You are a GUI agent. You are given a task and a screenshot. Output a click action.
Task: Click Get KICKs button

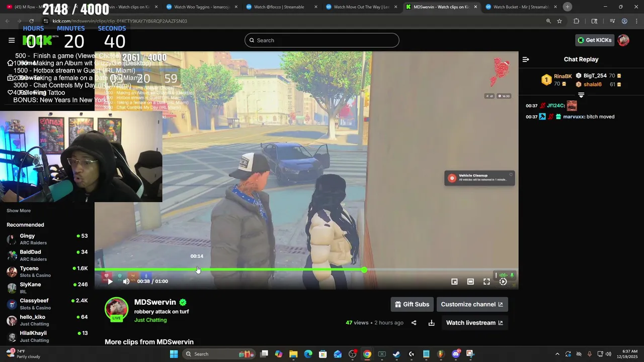594,40
